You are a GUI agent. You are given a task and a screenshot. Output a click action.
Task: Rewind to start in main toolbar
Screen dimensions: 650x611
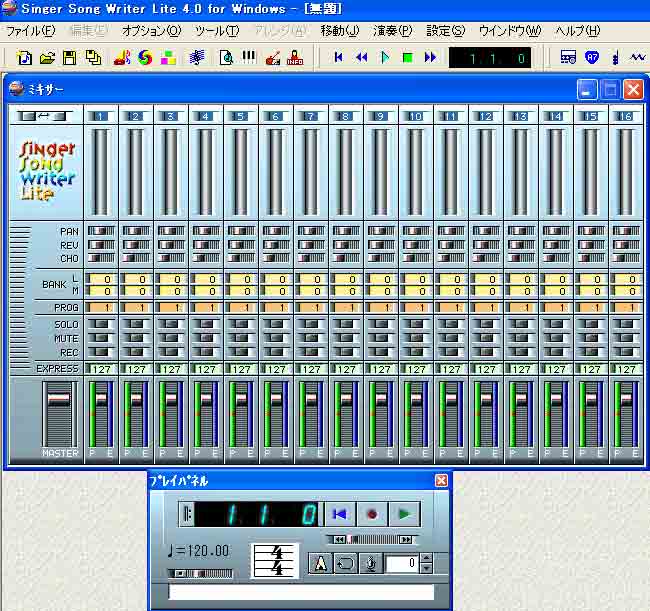[338, 57]
